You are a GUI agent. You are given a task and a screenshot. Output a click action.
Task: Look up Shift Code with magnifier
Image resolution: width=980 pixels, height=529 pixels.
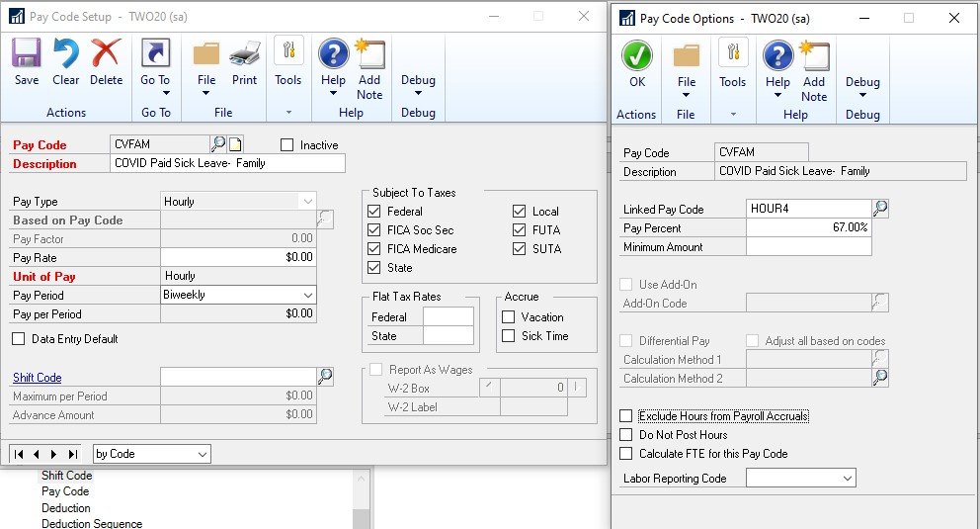click(326, 376)
